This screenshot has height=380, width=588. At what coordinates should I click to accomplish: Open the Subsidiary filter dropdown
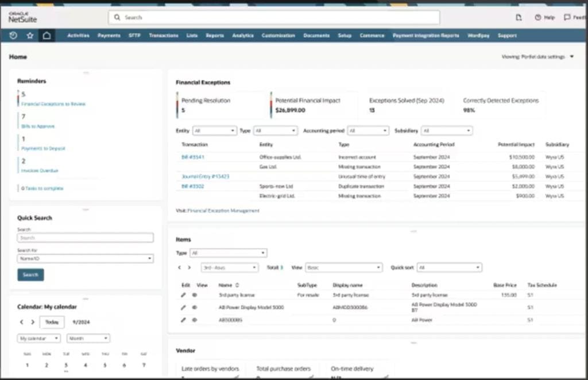pyautogui.click(x=447, y=130)
